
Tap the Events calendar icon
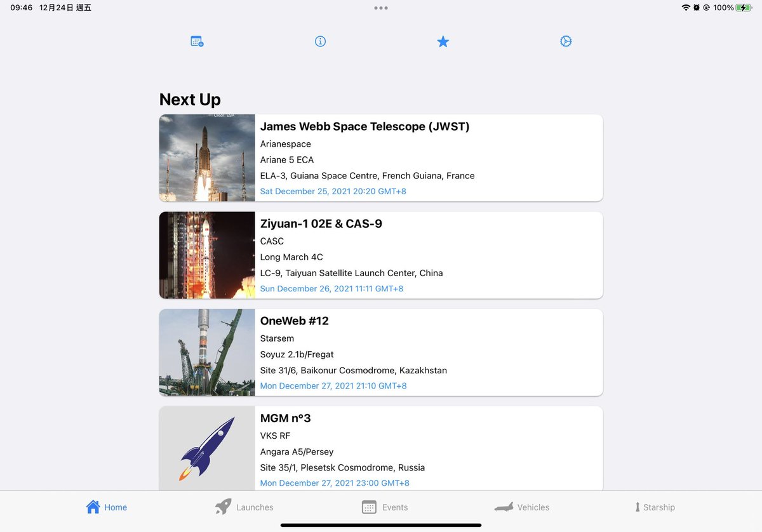pos(369,507)
